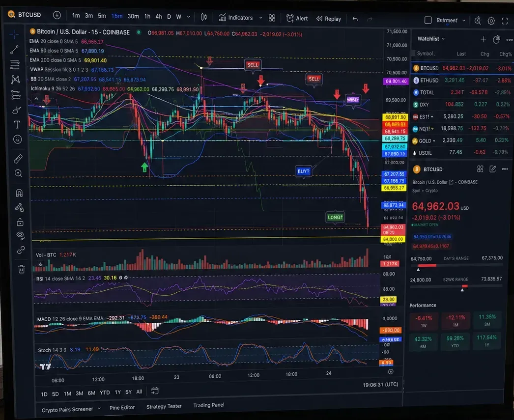Select the 4h timeframe
Screen dimensions: 514x420
(159, 16)
